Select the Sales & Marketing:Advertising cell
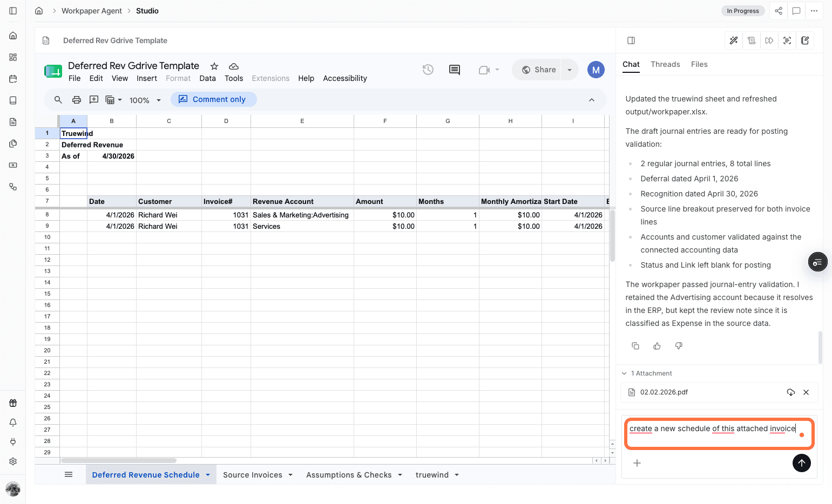This screenshot has height=504, width=832. pos(302,215)
